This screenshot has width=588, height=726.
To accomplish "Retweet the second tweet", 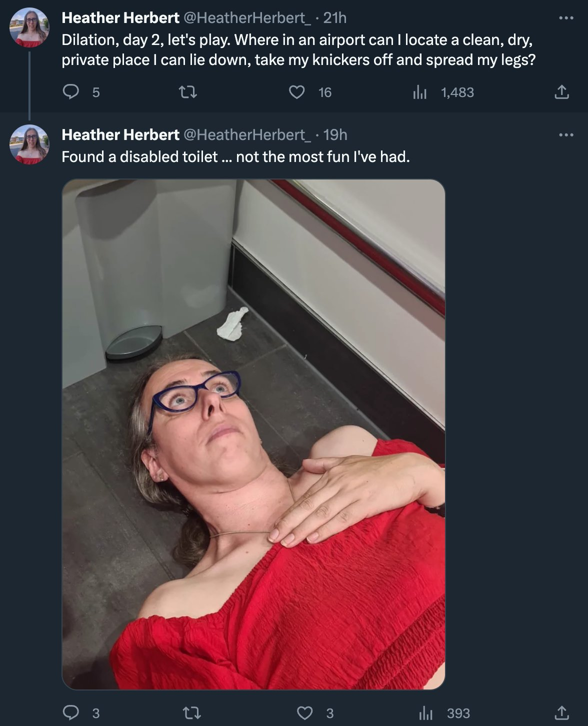I will coord(191,712).
